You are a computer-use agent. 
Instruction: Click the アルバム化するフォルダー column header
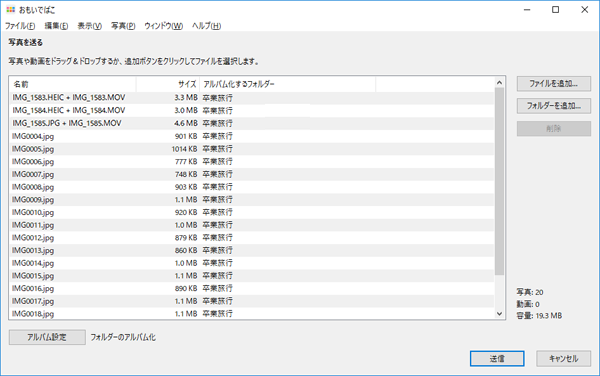tap(287, 84)
